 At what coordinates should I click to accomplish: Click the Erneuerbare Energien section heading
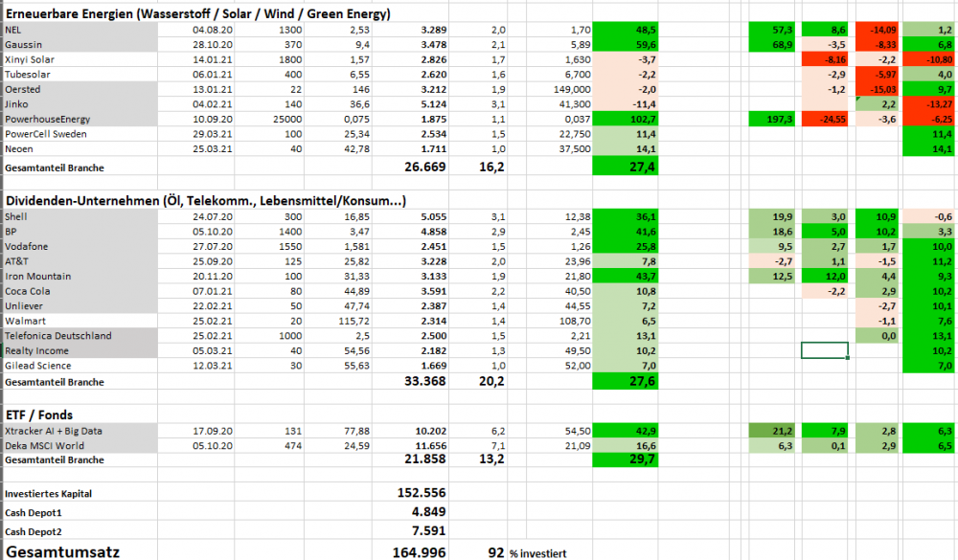(198, 13)
